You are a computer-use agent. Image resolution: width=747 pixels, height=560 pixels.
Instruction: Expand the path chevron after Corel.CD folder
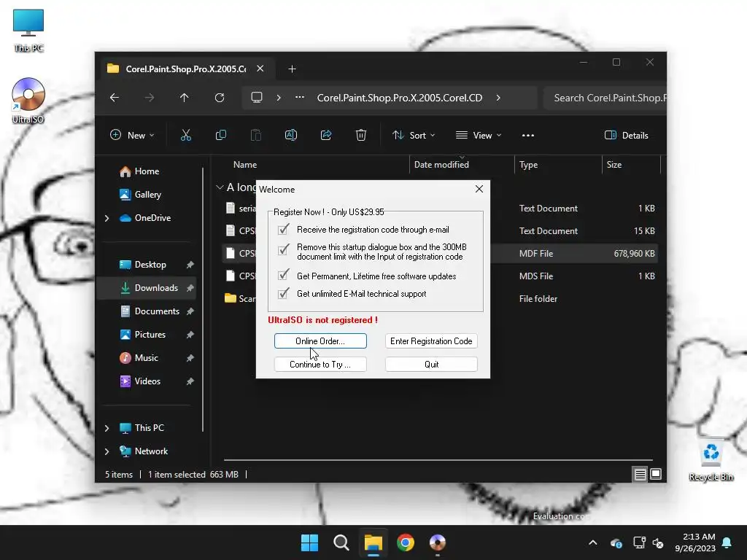498,98
